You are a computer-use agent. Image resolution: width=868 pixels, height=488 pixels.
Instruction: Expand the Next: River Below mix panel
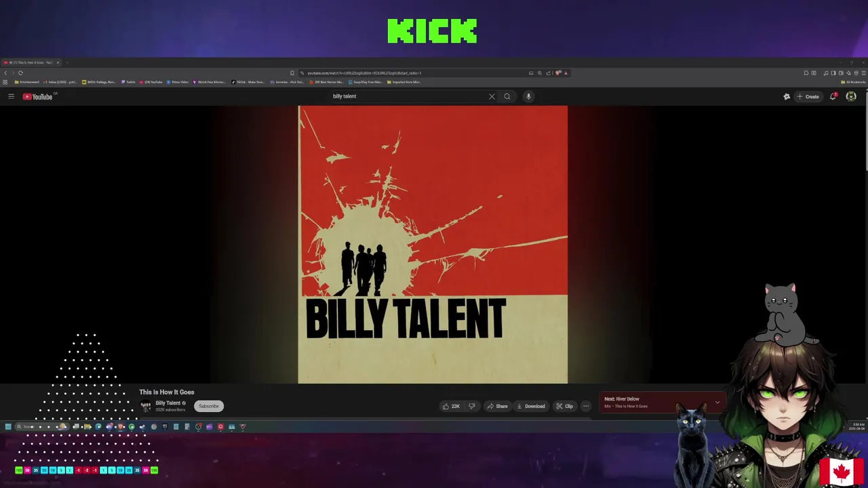717,403
